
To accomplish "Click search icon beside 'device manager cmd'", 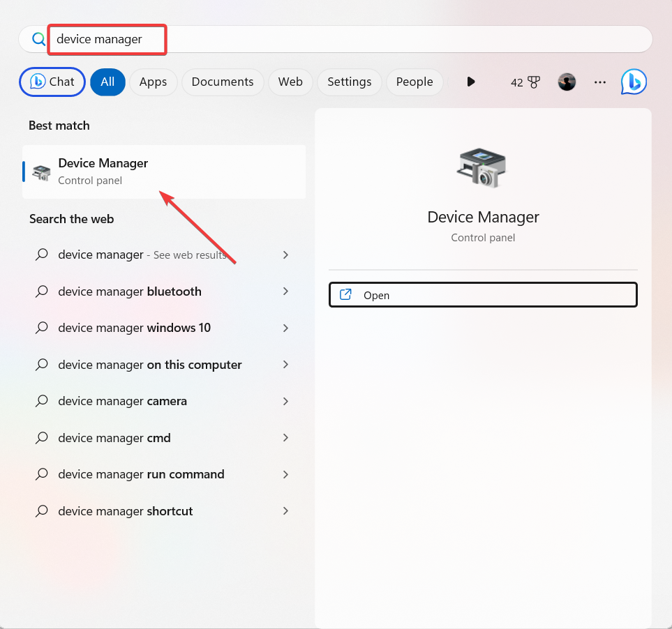I will pos(42,438).
